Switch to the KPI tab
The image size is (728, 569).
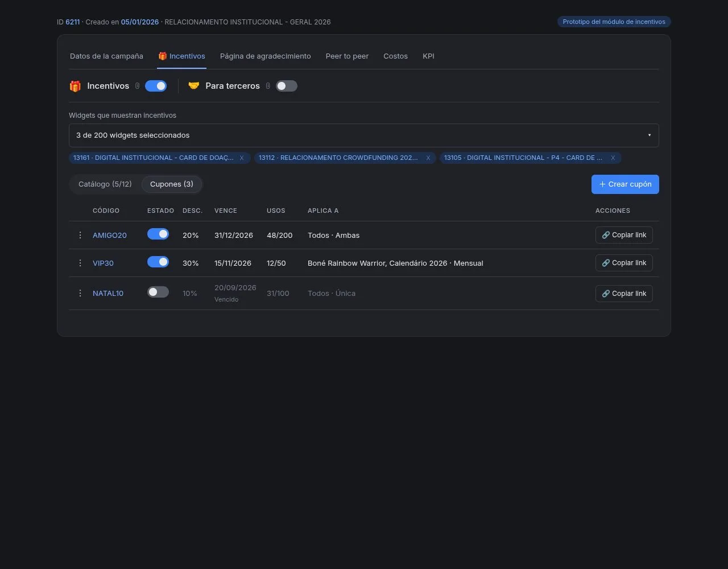tap(428, 56)
